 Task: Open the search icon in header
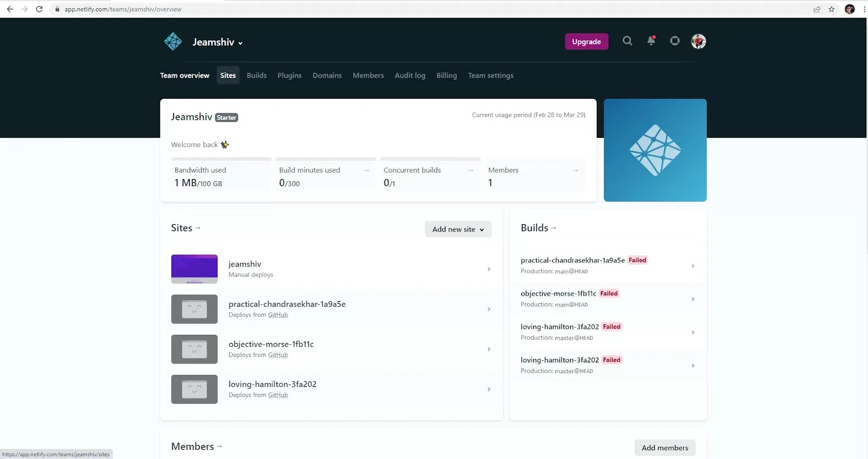627,41
